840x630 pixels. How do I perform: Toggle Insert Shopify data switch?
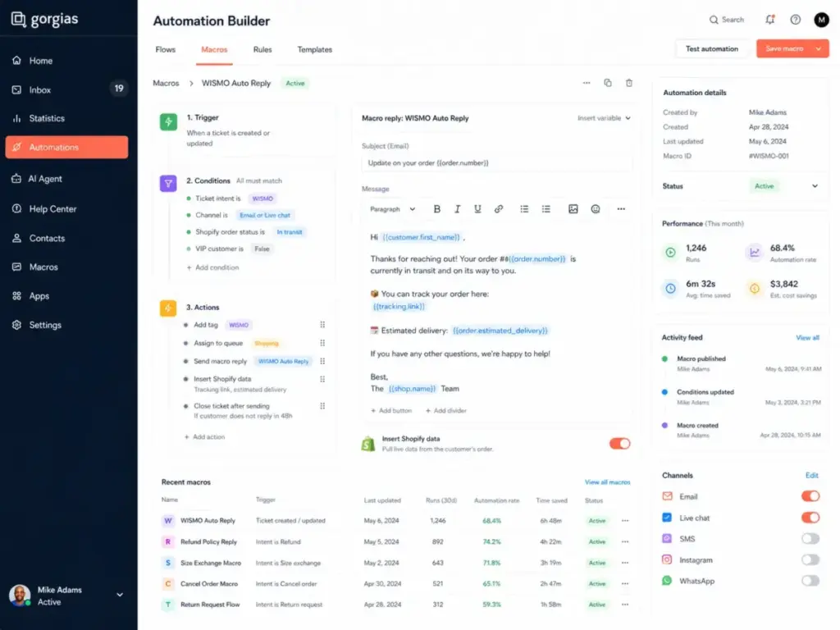click(x=620, y=444)
